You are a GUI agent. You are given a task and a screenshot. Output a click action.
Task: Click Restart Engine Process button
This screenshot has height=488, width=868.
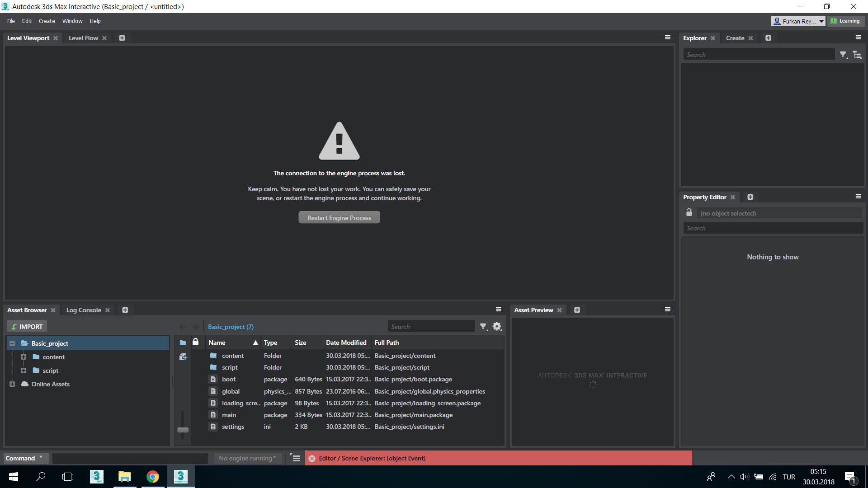[x=339, y=218]
